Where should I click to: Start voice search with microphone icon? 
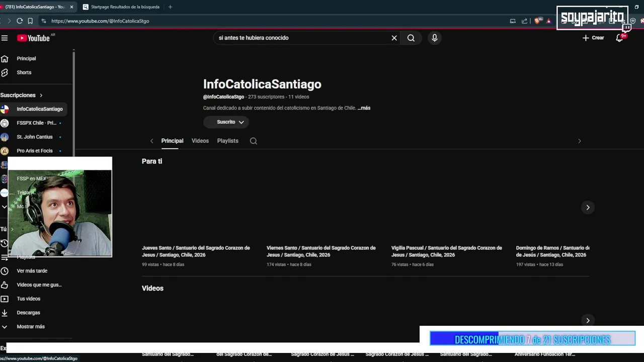435,38
